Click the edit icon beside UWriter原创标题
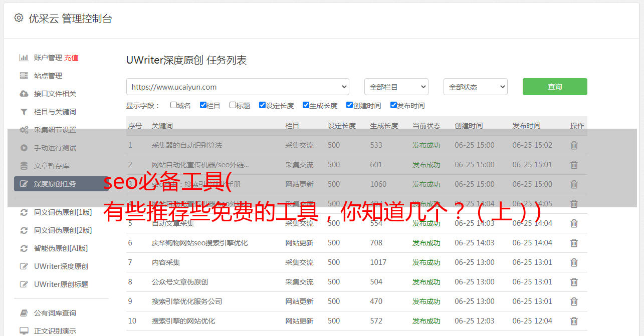The image size is (644, 336). [24, 284]
